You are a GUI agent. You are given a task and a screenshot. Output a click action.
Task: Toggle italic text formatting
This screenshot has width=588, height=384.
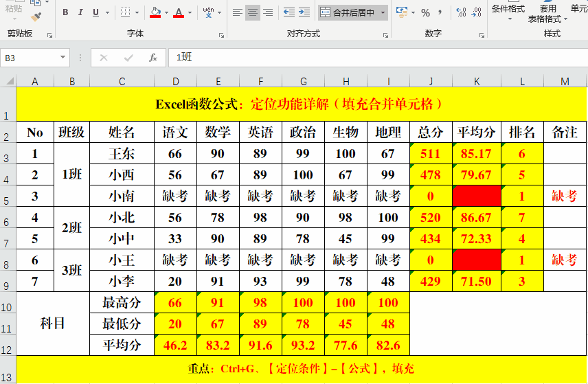pyautogui.click(x=80, y=12)
